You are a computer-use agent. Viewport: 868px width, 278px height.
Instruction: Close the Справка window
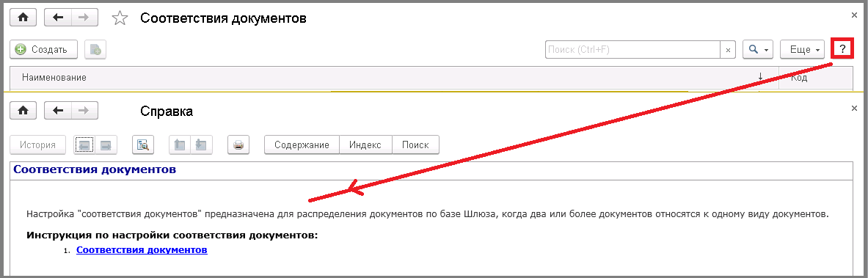(854, 108)
